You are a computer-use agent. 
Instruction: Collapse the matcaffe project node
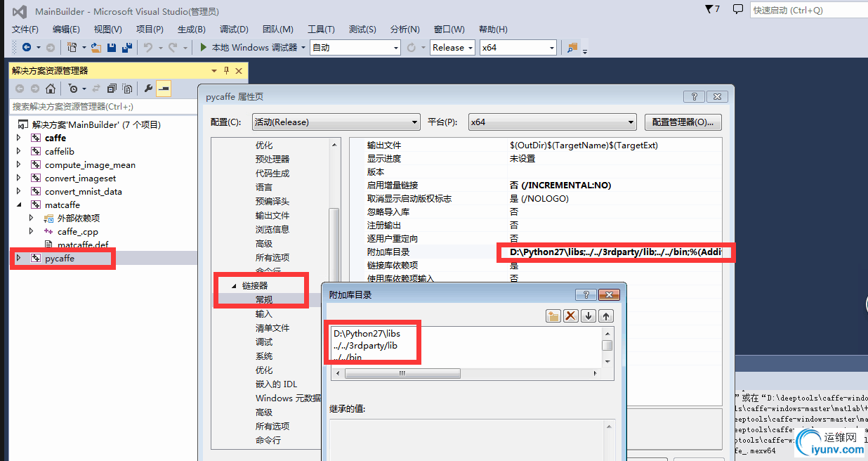(x=19, y=204)
